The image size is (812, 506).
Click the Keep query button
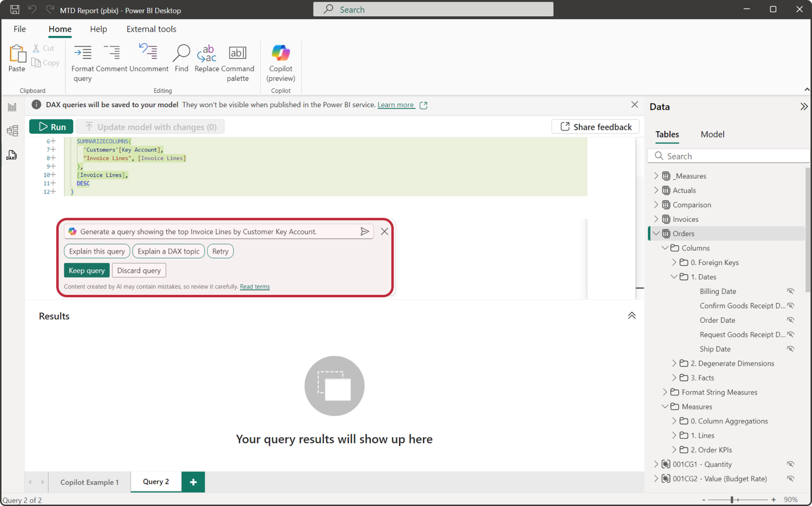tap(87, 270)
